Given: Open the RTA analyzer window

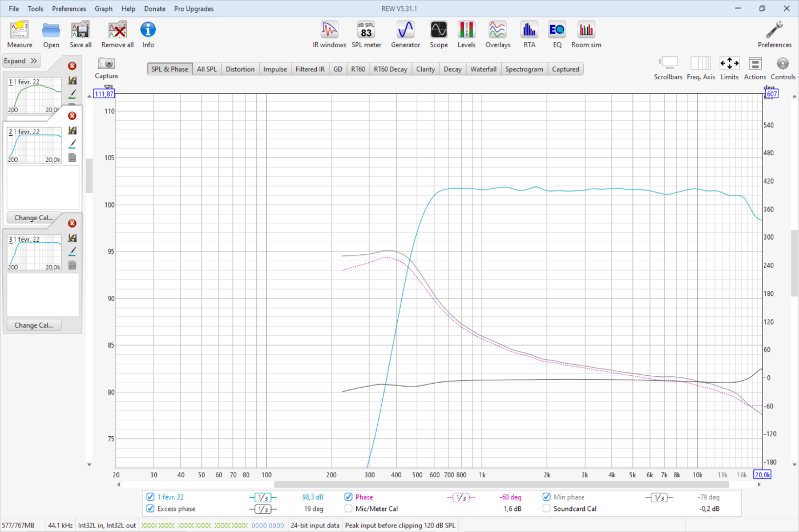Looking at the screenshot, I should tap(529, 30).
